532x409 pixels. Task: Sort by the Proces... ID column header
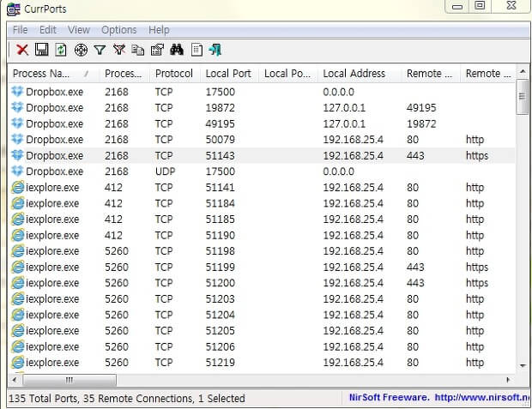124,73
